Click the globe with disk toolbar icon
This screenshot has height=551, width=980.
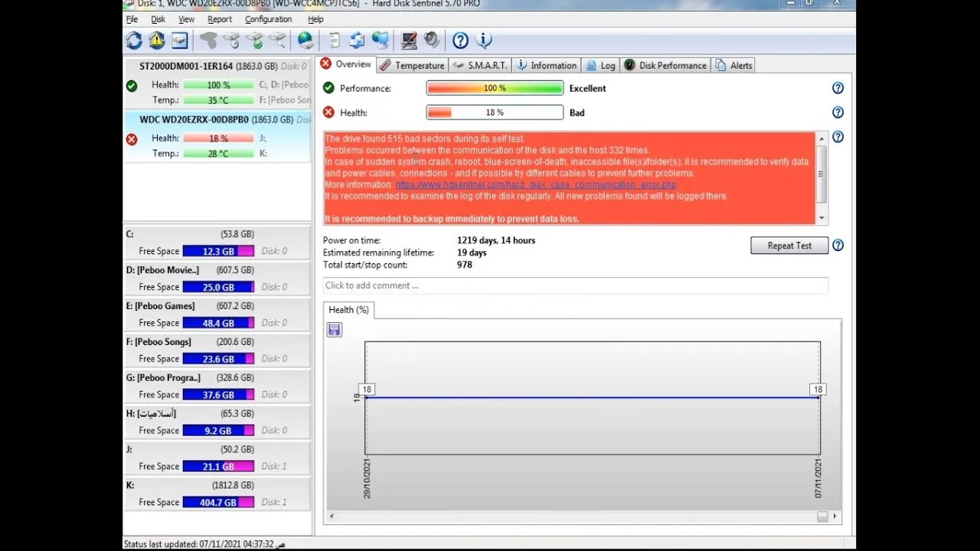(x=305, y=41)
